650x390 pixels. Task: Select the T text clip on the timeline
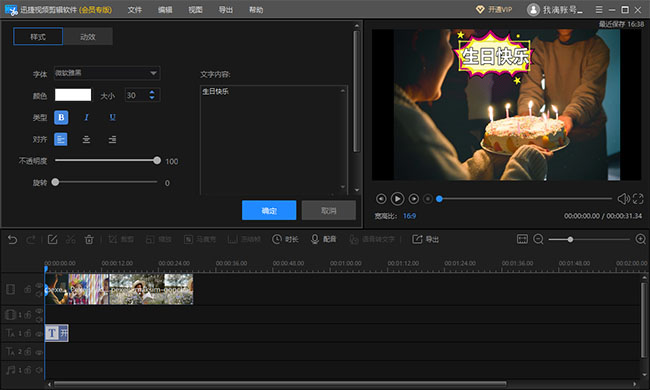(57, 333)
